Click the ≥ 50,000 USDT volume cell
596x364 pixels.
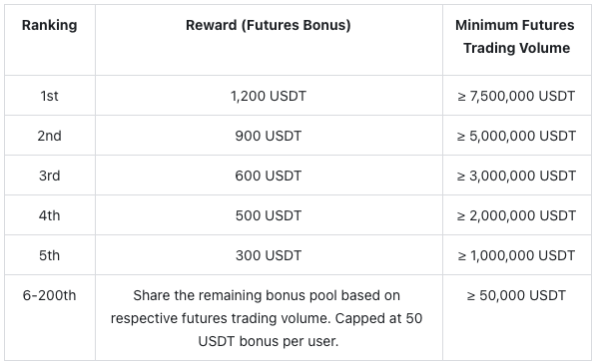pyautogui.click(x=517, y=318)
